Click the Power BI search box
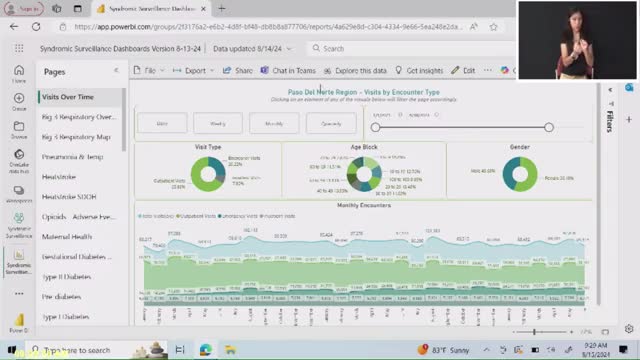 tap(411, 49)
